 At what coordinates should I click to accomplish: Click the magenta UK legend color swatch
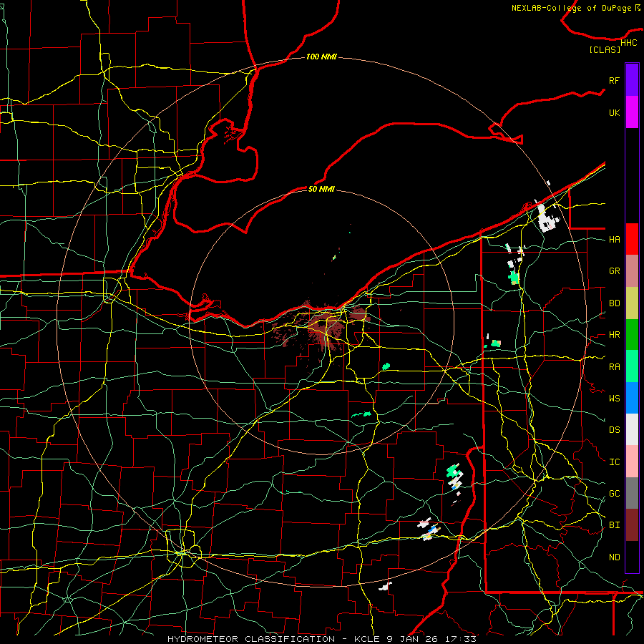point(632,112)
